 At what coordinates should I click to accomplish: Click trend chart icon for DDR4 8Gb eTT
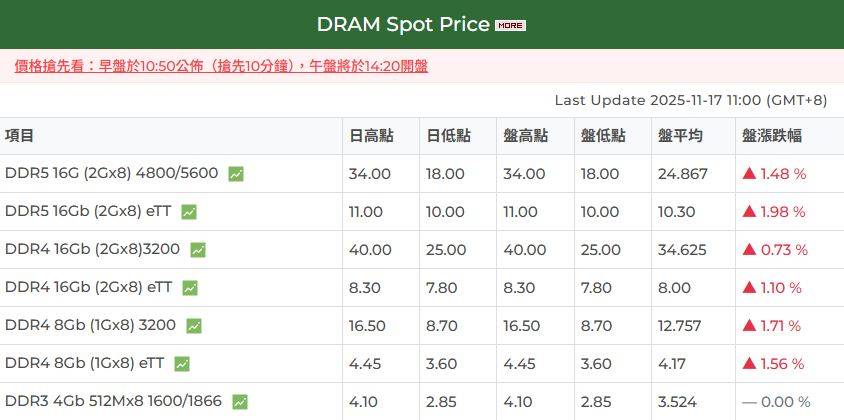(x=182, y=364)
